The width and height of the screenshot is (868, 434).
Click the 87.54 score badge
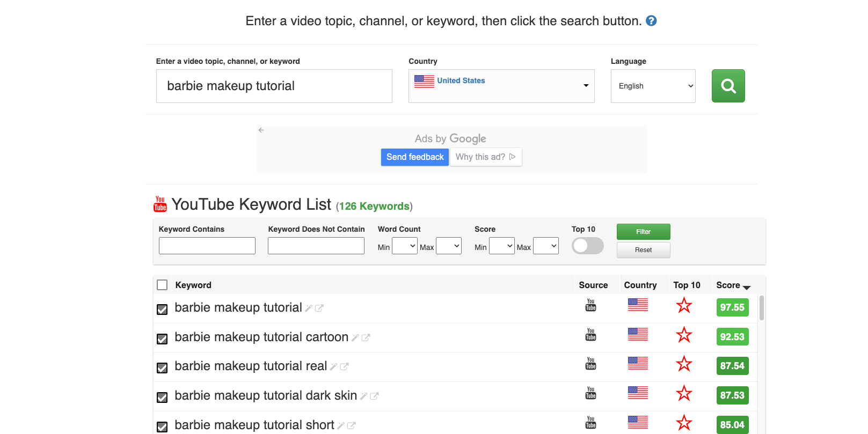point(732,366)
